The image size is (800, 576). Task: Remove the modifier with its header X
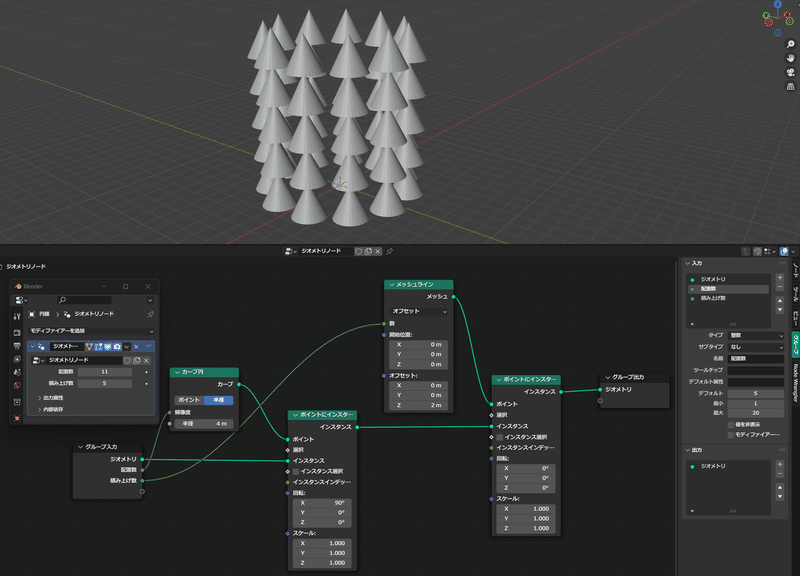(x=136, y=346)
